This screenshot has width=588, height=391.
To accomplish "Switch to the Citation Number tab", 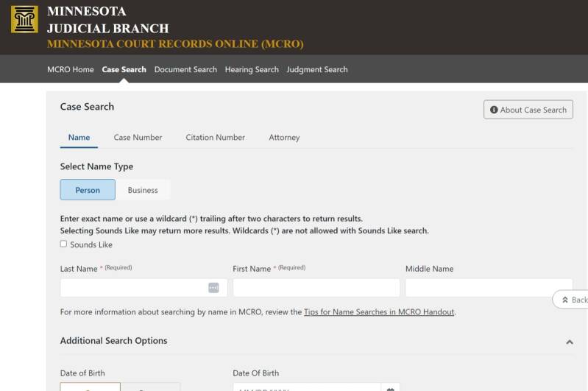I will tap(215, 138).
